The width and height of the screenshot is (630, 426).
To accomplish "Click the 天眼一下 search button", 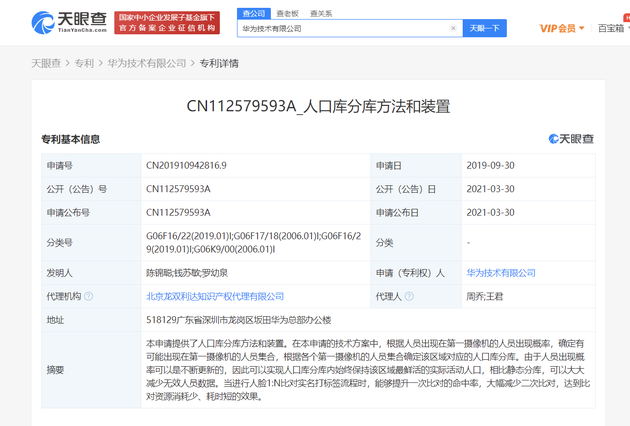I will [485, 28].
